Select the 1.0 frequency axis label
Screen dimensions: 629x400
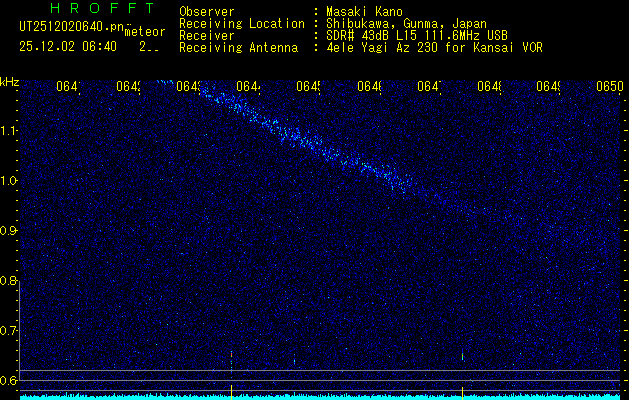9,180
